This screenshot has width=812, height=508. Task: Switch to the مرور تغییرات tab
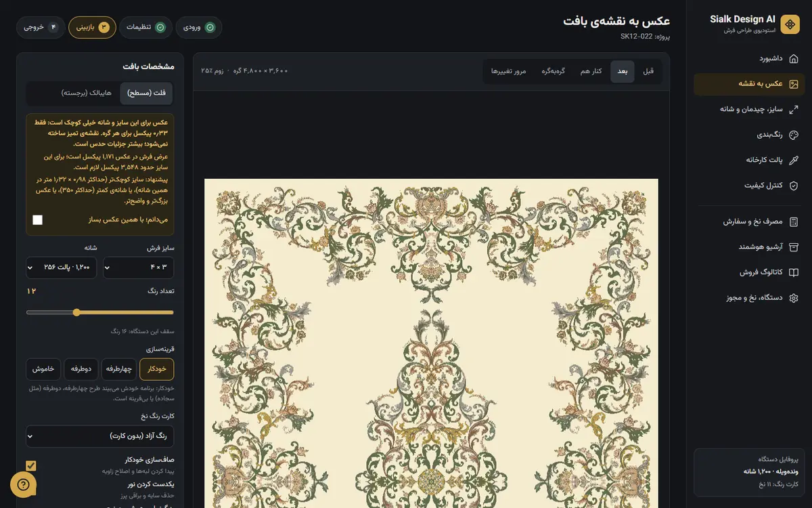pyautogui.click(x=509, y=71)
